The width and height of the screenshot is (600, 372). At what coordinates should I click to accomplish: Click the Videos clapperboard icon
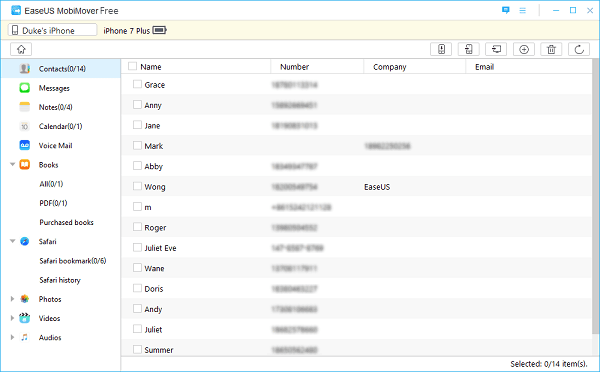click(x=24, y=318)
